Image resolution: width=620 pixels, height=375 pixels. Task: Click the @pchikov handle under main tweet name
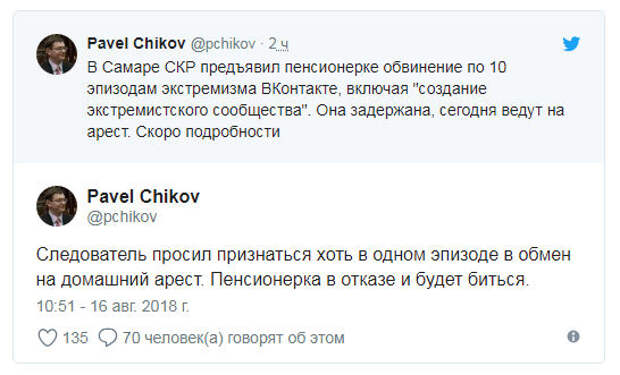coord(122,217)
